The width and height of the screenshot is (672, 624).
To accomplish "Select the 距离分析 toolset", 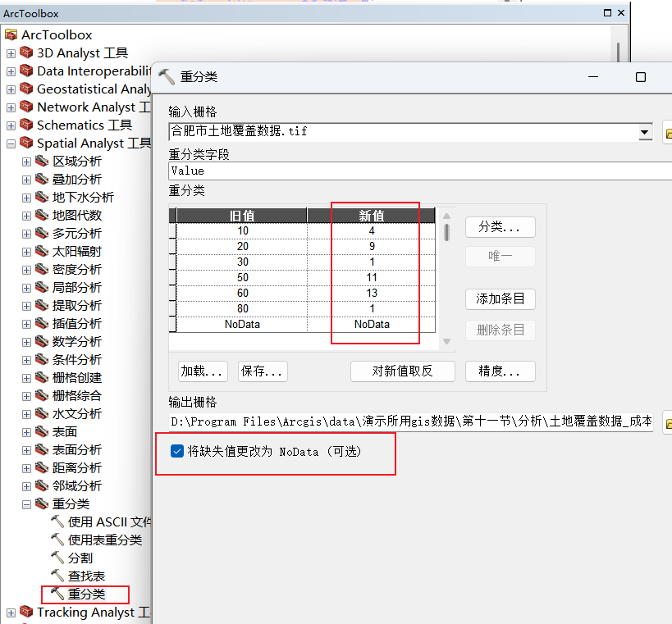I will point(76,467).
